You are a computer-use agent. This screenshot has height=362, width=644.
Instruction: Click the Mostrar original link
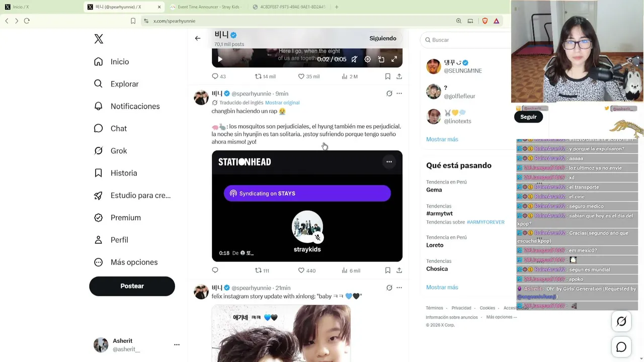coord(282,103)
